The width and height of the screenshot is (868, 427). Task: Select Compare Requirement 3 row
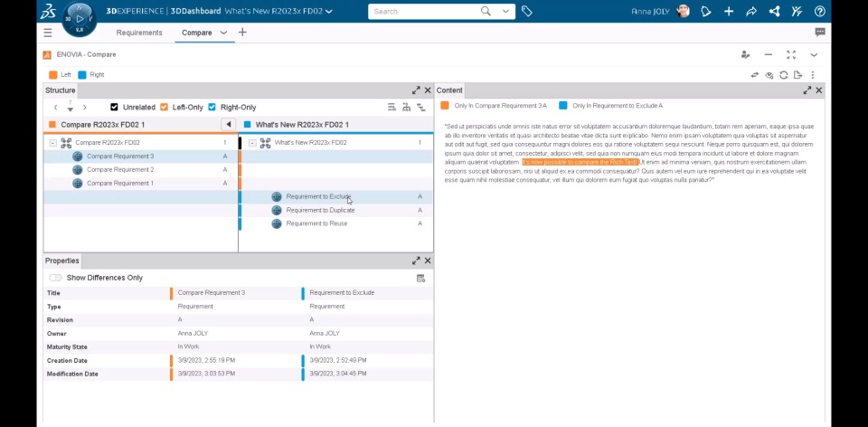[x=141, y=157]
